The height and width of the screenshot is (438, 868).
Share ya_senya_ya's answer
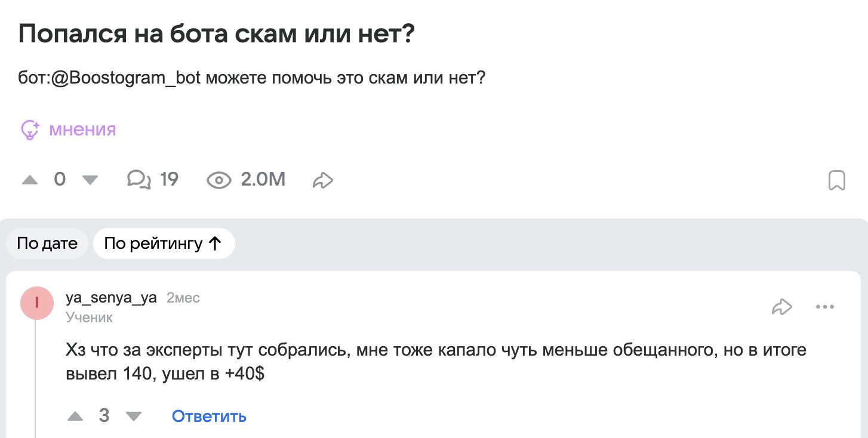coord(781,307)
